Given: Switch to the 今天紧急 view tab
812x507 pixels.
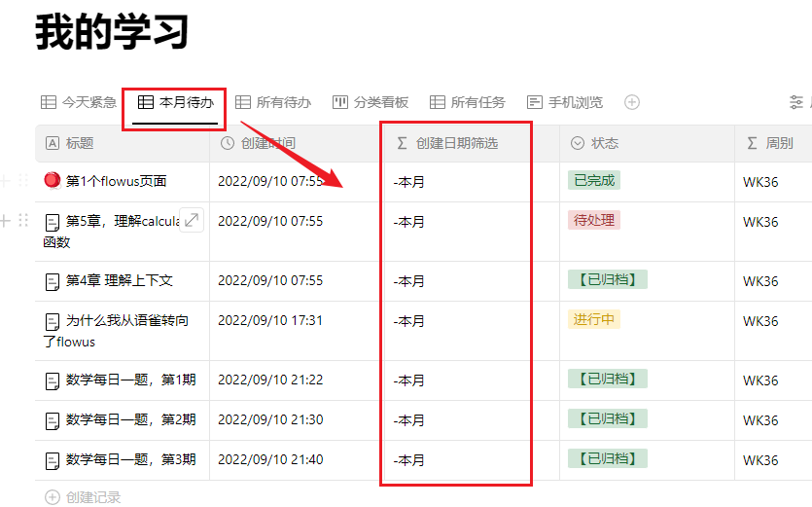Looking at the screenshot, I should pyautogui.click(x=79, y=102).
